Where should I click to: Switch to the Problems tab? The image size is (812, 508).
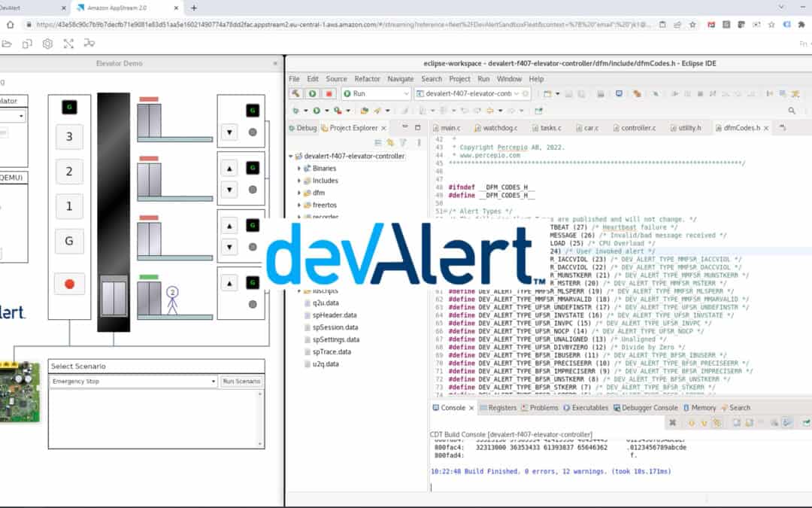539,408
